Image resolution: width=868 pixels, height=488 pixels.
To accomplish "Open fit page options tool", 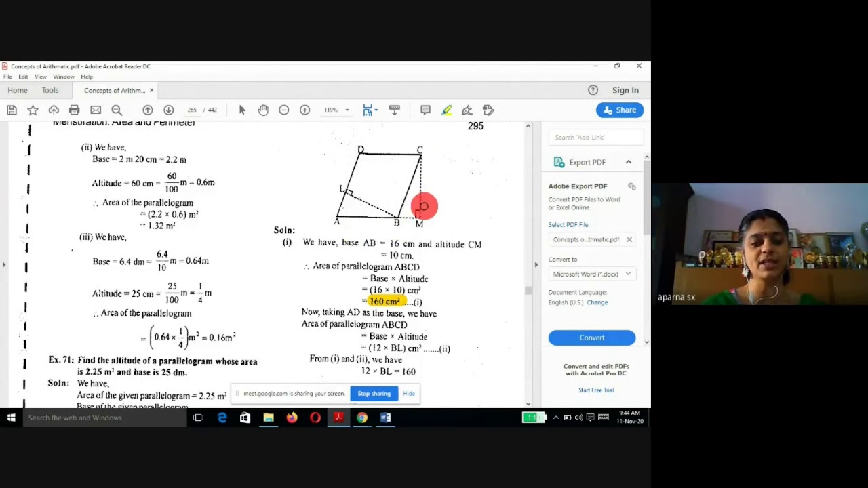I will [x=370, y=110].
